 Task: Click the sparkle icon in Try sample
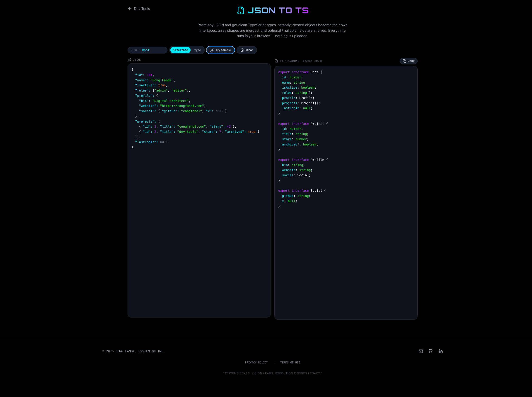[x=212, y=50]
